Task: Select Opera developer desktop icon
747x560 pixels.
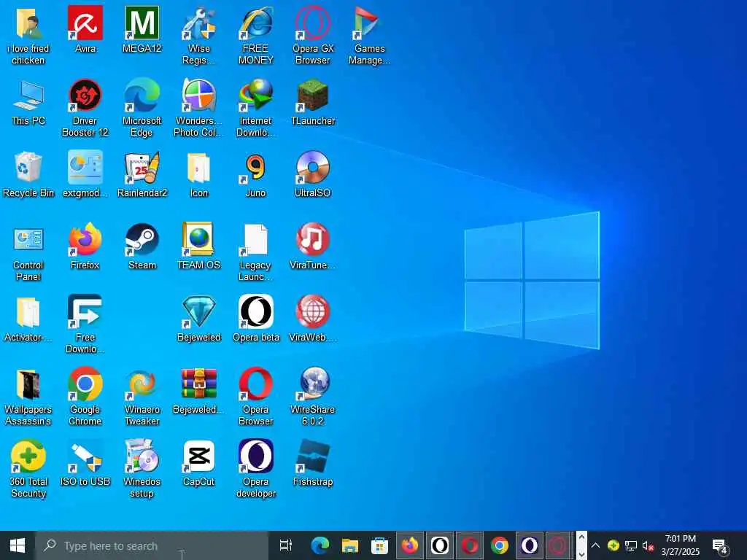Action: [x=256, y=469]
